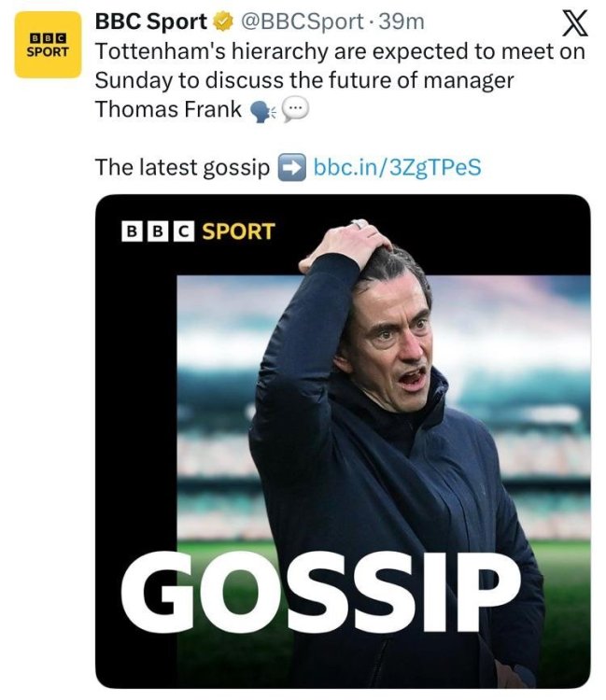Follow the bbc.in/3ZgTPeS link
This screenshot has height=700, width=606.
click(397, 168)
